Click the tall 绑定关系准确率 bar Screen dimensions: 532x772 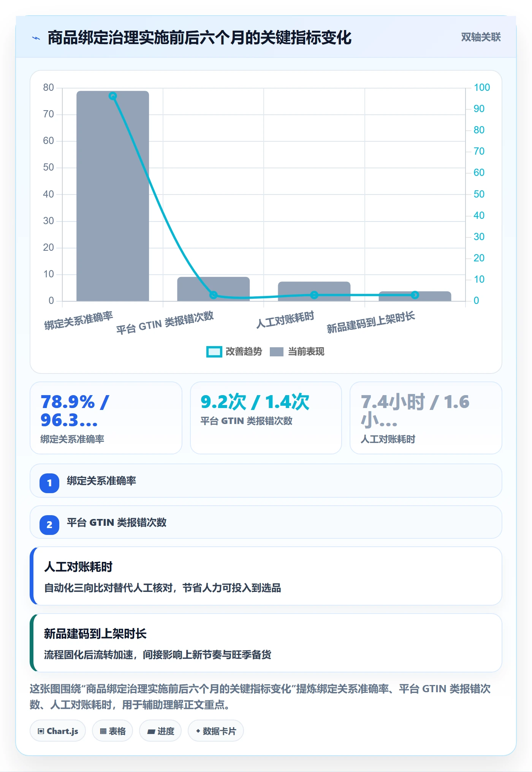coord(112,196)
